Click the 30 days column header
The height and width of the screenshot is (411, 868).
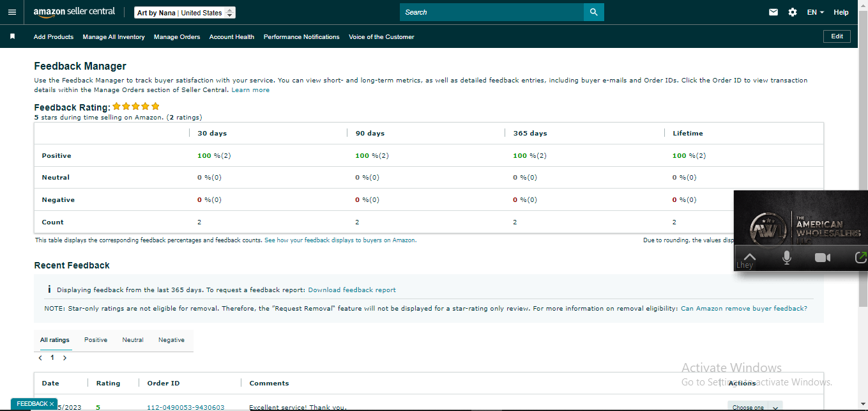(212, 134)
